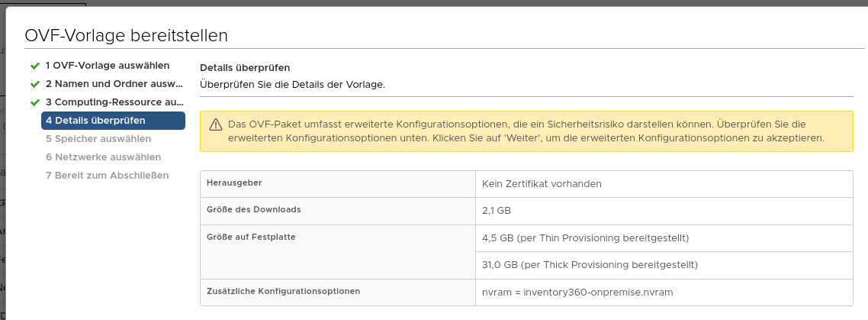Jump to step 5 Speicher auswählen
The width and height of the screenshot is (868, 320).
point(98,139)
